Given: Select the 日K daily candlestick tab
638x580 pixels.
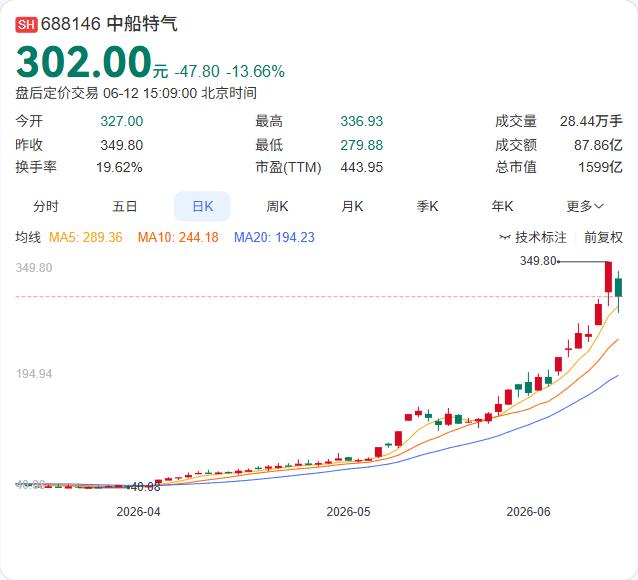Looking at the screenshot, I should (x=202, y=206).
